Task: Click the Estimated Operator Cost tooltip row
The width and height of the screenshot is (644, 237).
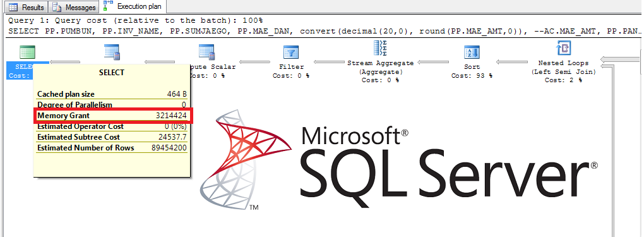Action: pyautogui.click(x=112, y=127)
